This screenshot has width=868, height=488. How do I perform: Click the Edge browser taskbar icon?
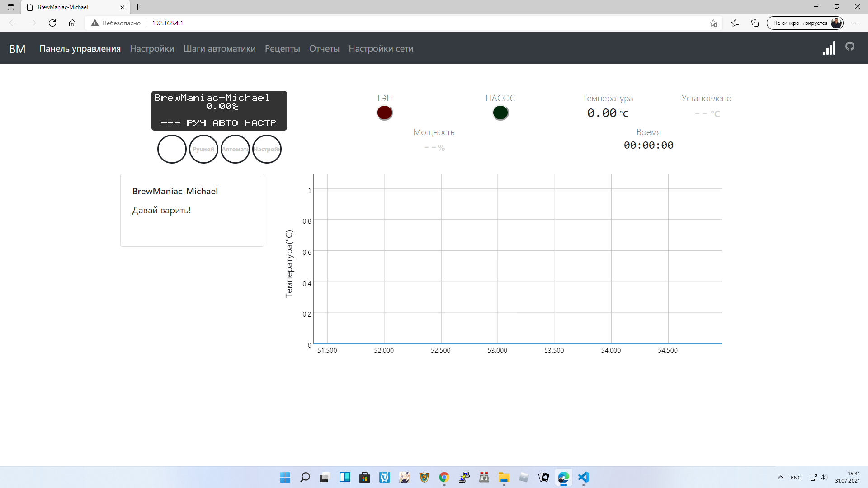[x=563, y=477]
